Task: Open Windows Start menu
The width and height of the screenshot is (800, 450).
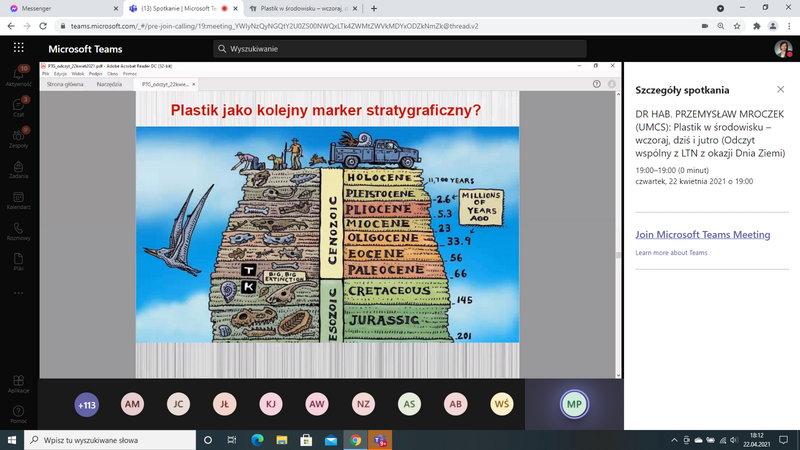Action: point(12,440)
